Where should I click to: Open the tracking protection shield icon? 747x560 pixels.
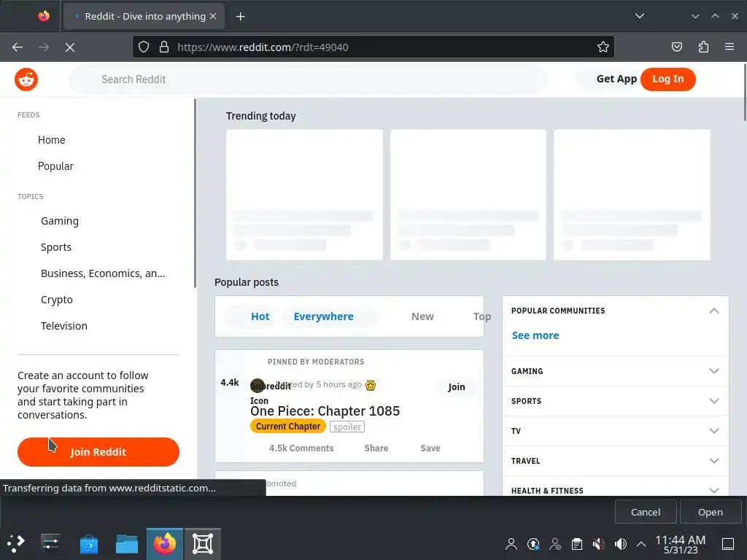[x=144, y=47]
